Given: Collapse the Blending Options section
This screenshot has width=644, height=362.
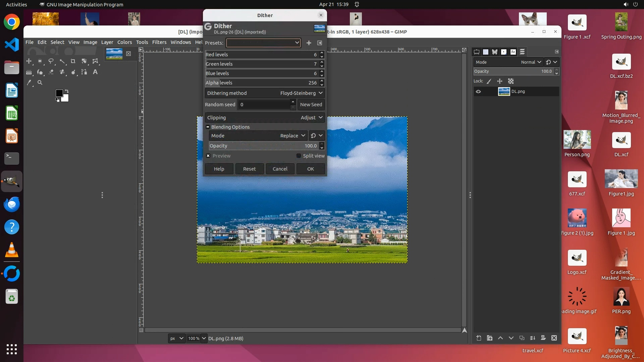Looking at the screenshot, I should [208, 127].
